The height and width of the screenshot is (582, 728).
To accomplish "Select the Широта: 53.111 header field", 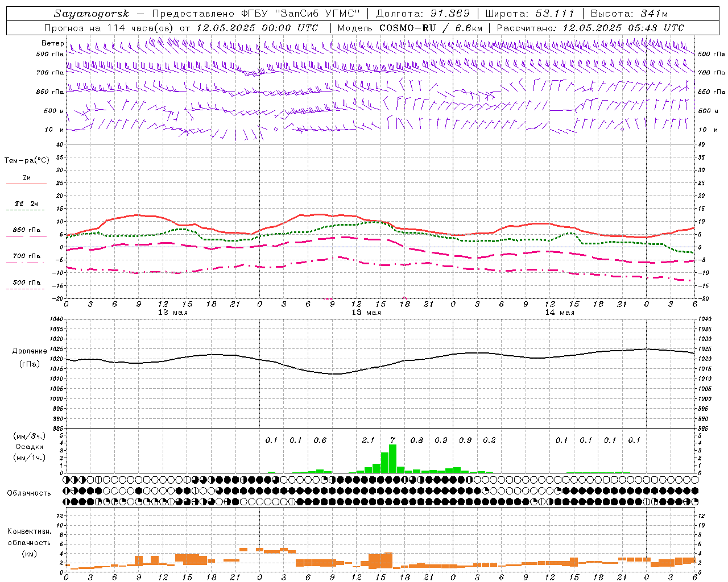I will [x=530, y=14].
